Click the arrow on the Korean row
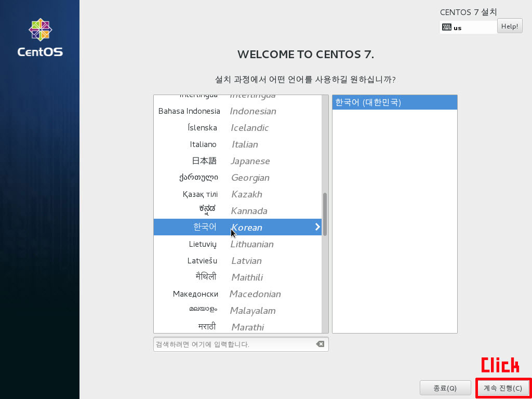Image resolution: width=532 pixels, height=399 pixels. [x=317, y=227]
